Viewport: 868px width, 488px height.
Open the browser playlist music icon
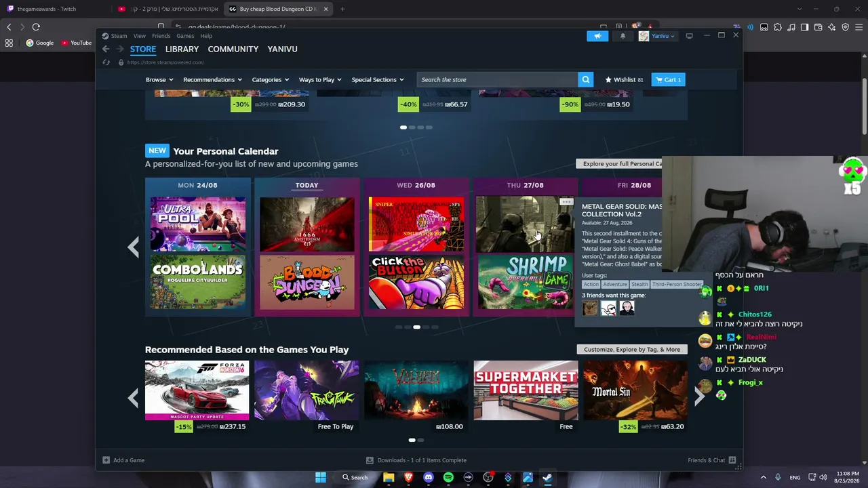(791, 27)
